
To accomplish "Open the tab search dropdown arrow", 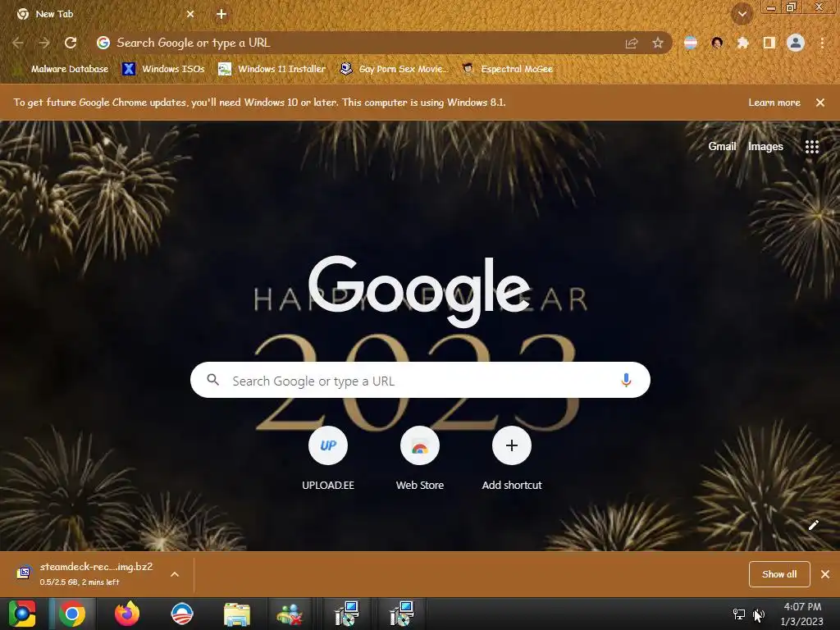I will (742, 14).
